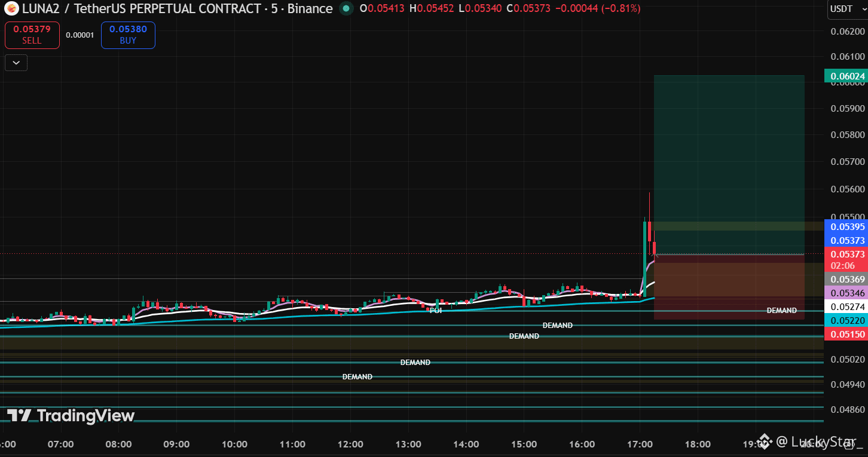This screenshot has width=868, height=457.
Task: Click the 0.04860 price axis tick
Action: [x=848, y=409]
